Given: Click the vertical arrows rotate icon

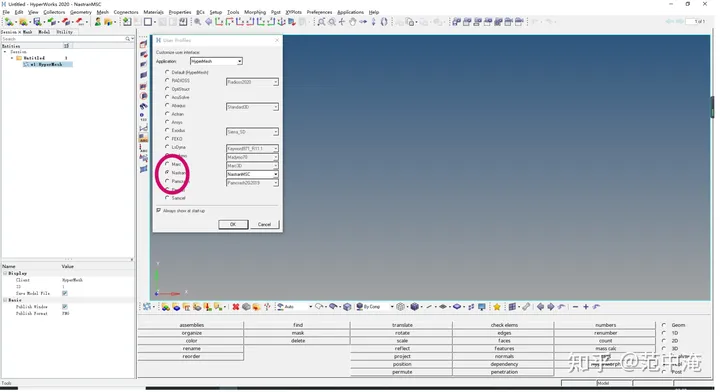Looking at the screenshot, I should 373,22.
